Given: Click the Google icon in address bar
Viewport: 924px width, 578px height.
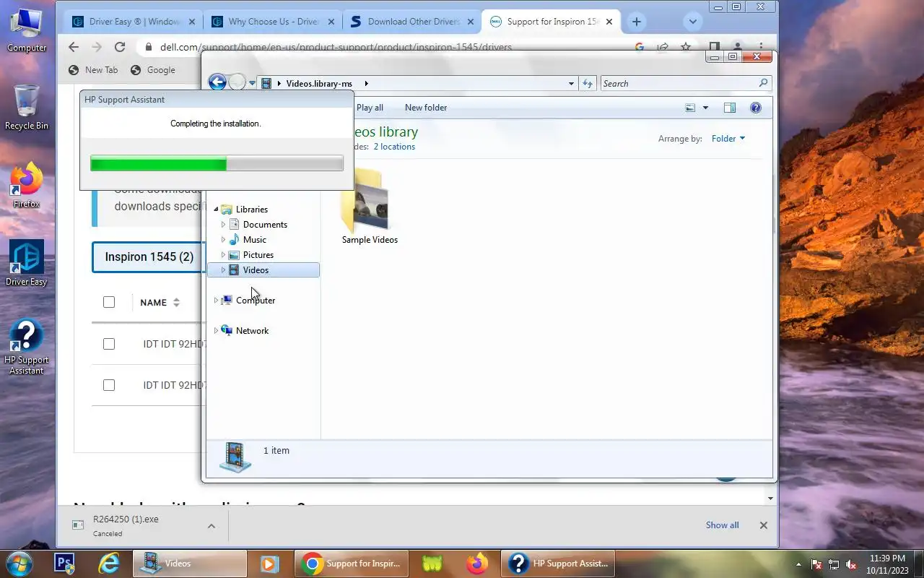Looking at the screenshot, I should (x=640, y=47).
